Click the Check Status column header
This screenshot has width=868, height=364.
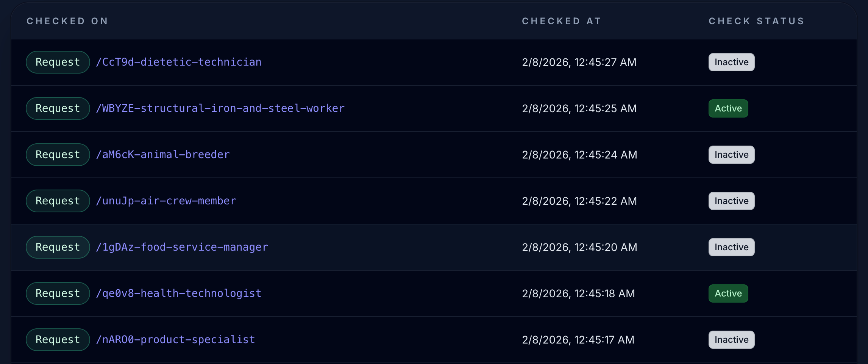click(x=756, y=21)
